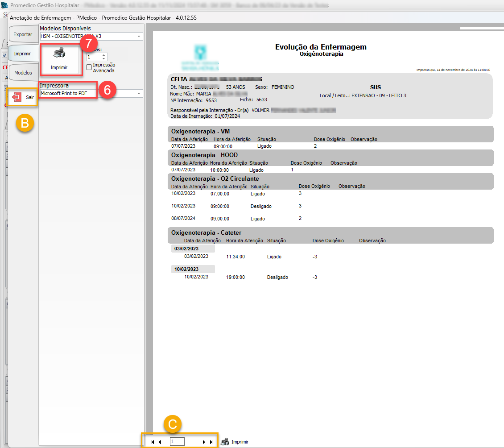
Task: Switch to the Exportar tab
Action: pos(23,34)
